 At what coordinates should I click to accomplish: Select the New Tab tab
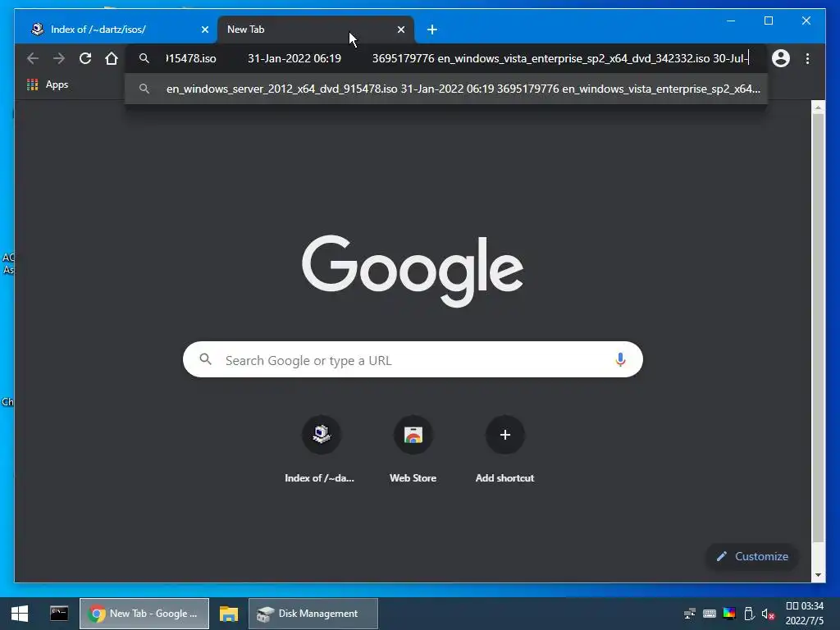tap(316, 30)
